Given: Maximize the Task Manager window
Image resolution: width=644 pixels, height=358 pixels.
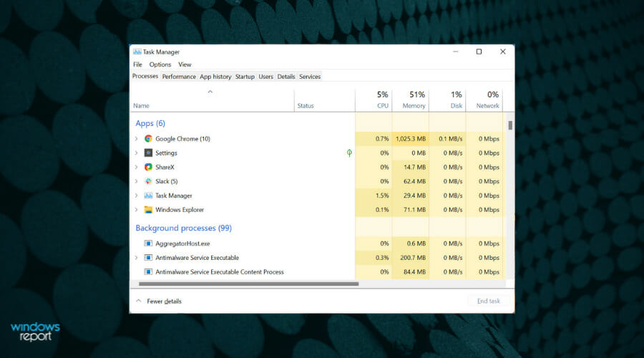Looking at the screenshot, I should (479, 52).
